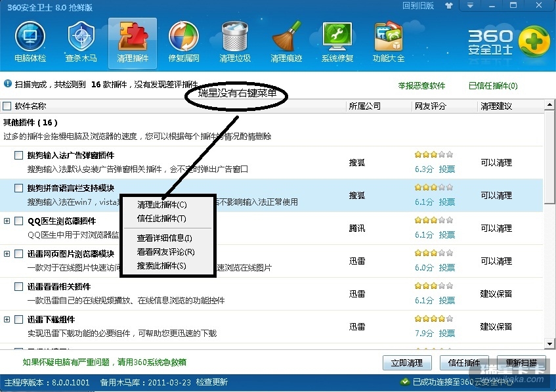556x392 pixels.
Task: Check 迅雷下载组件 checkbox
Action: [x=18, y=319]
